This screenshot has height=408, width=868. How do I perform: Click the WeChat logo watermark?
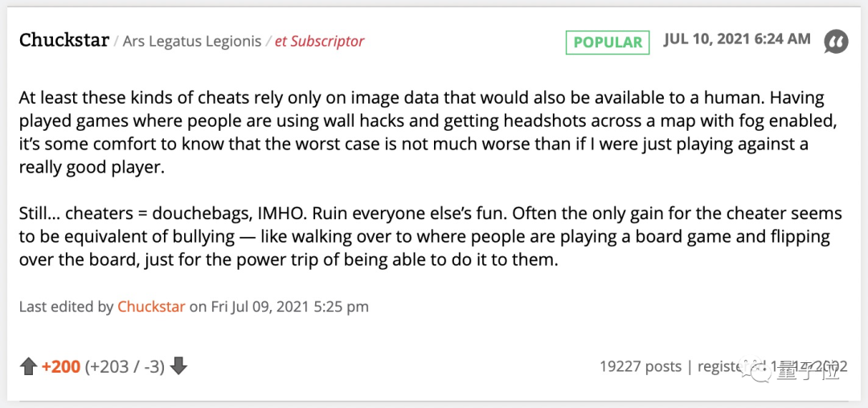[759, 370]
